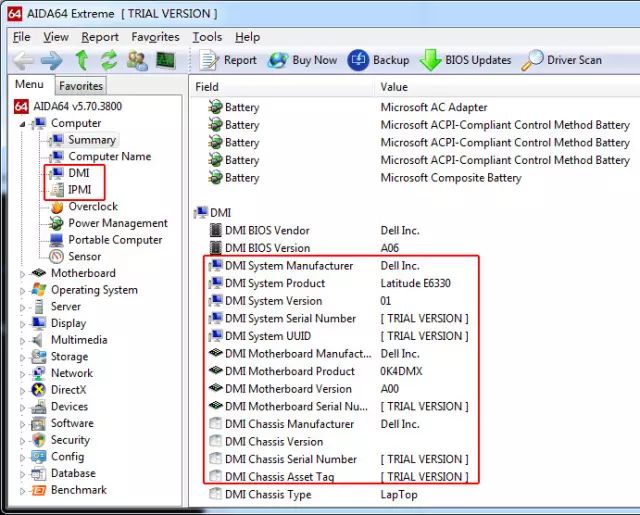640x515 pixels.
Task: Click the green monitor graph icon
Action: pyautogui.click(x=165, y=60)
